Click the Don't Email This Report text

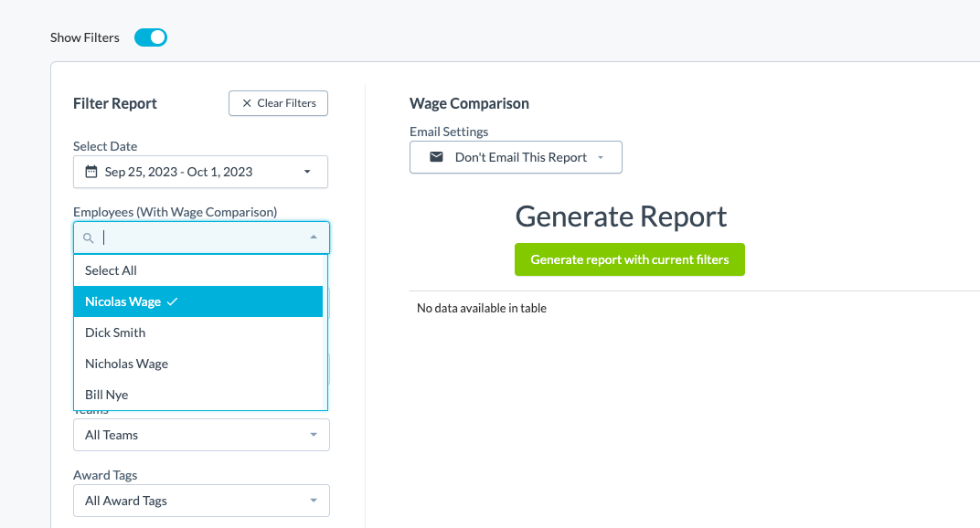coord(520,157)
